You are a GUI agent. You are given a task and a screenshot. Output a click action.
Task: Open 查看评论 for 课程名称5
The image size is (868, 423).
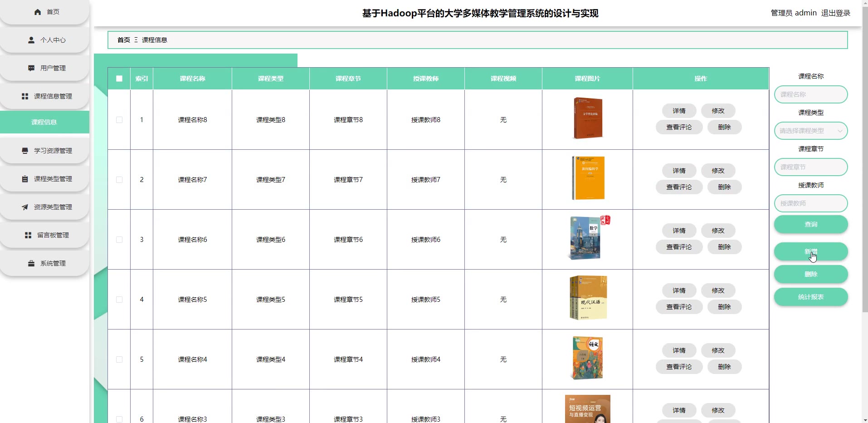679,307
